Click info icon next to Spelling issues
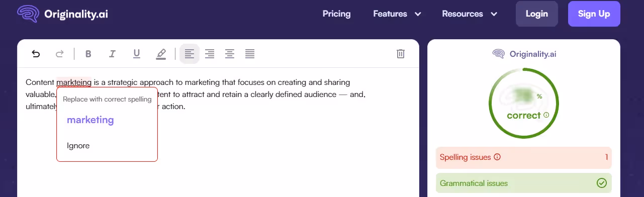 tap(497, 157)
